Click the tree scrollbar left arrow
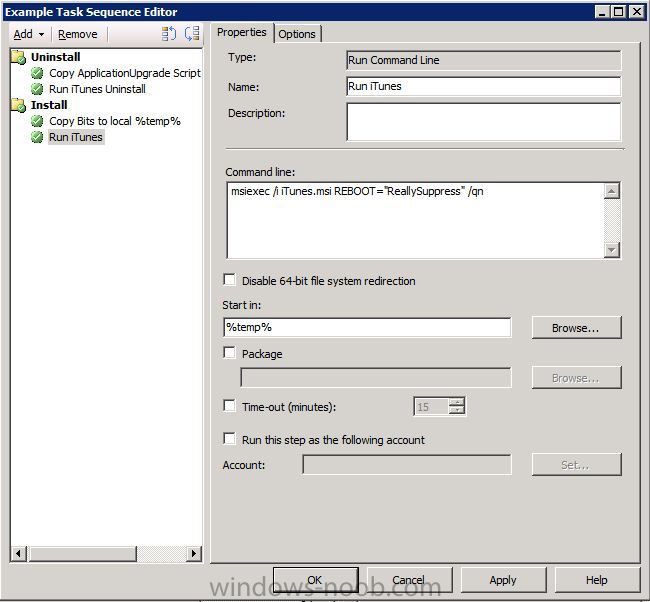Image resolution: width=650 pixels, height=602 pixels. pos(19,553)
